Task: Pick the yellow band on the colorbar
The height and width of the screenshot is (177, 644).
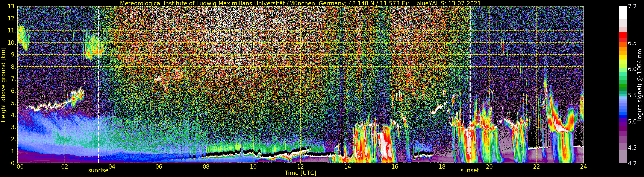Action: 623,58
